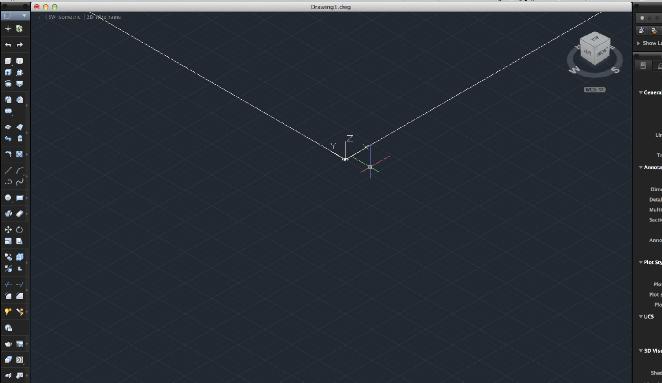Select the Arc drawing tool
This screenshot has height=383, width=662.
[x=20, y=170]
